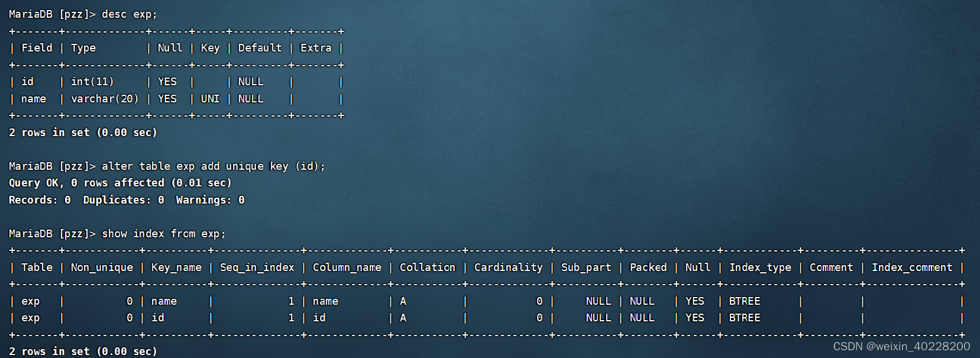Click the 'Comment' column header
Viewport: 980px width, 358px height.
pyautogui.click(x=831, y=267)
